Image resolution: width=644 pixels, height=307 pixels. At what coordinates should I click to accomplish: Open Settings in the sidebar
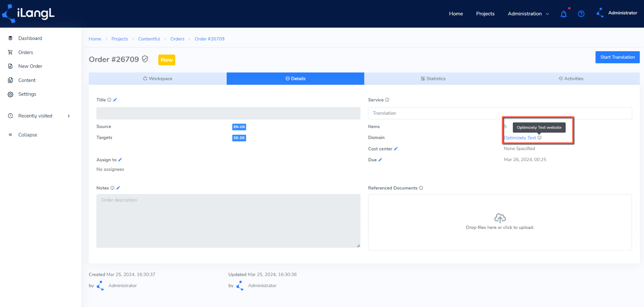[27, 94]
